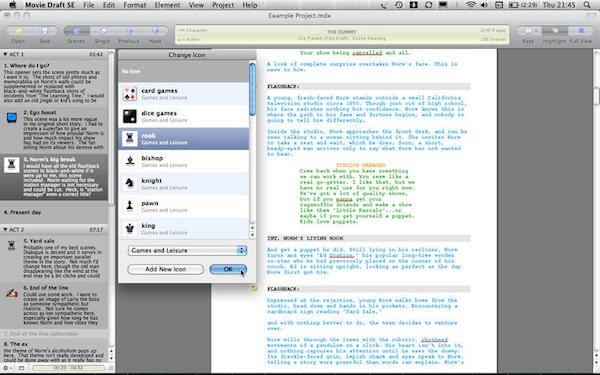This screenshot has width=600, height=375.
Task: Click the volume icon in menu bar
Action: [484, 5]
